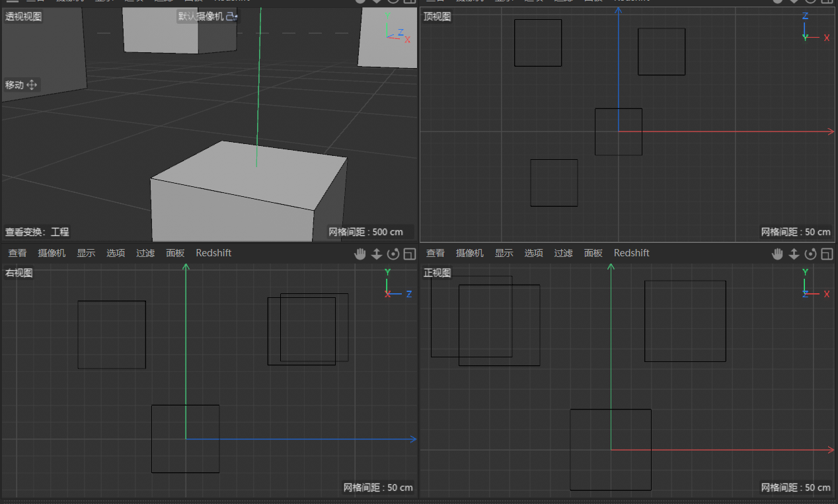838x504 pixels.
Task: Maximize the right view with its toggle icon
Action: pos(410,254)
